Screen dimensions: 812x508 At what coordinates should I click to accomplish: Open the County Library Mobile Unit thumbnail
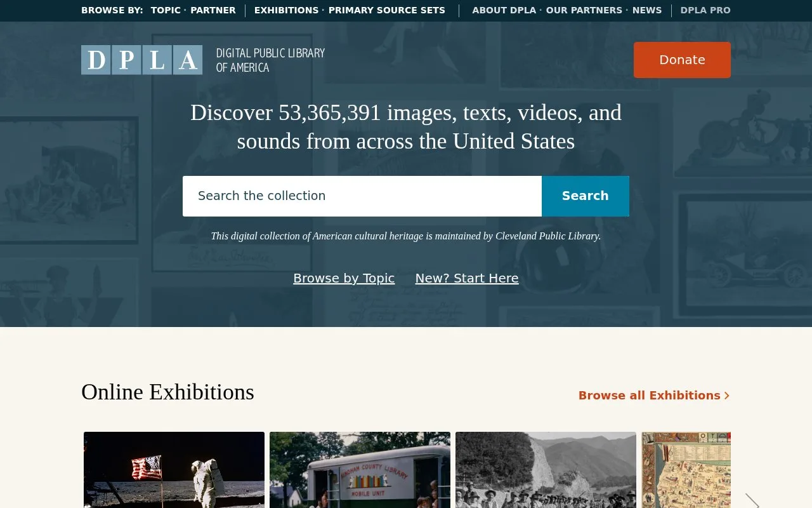(x=360, y=470)
